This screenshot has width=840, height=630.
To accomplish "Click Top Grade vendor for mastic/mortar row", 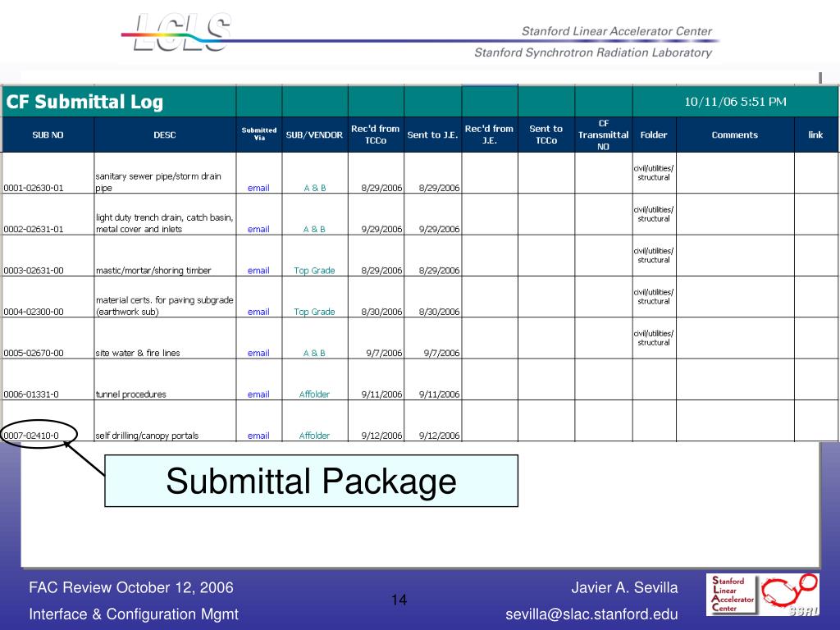I will (314, 271).
